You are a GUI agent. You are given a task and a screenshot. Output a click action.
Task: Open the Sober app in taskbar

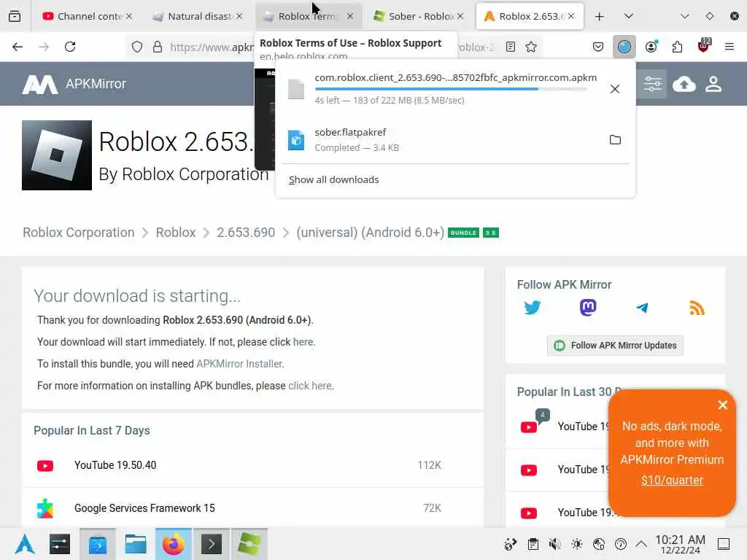[x=249, y=544]
